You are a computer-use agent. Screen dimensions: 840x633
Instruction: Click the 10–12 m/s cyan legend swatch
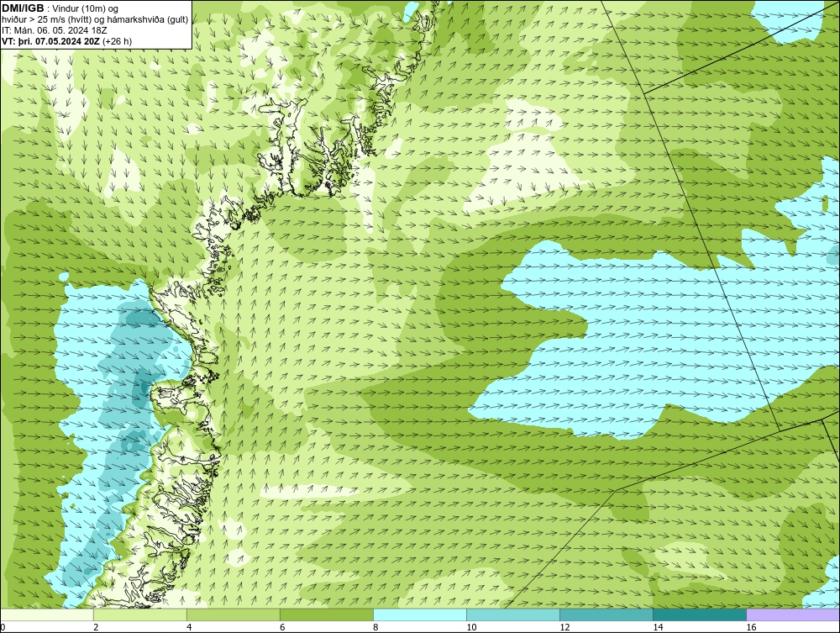[512, 615]
